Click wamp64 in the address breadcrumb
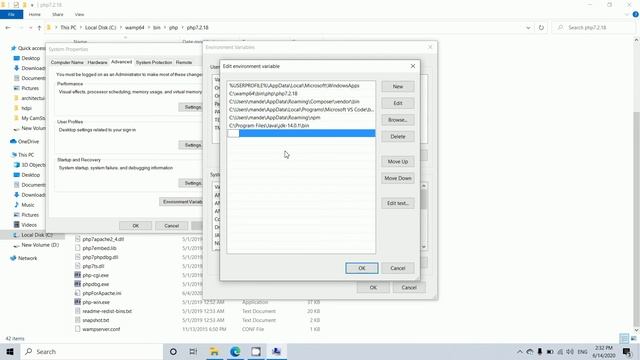This screenshot has height=360, width=640. [135, 28]
